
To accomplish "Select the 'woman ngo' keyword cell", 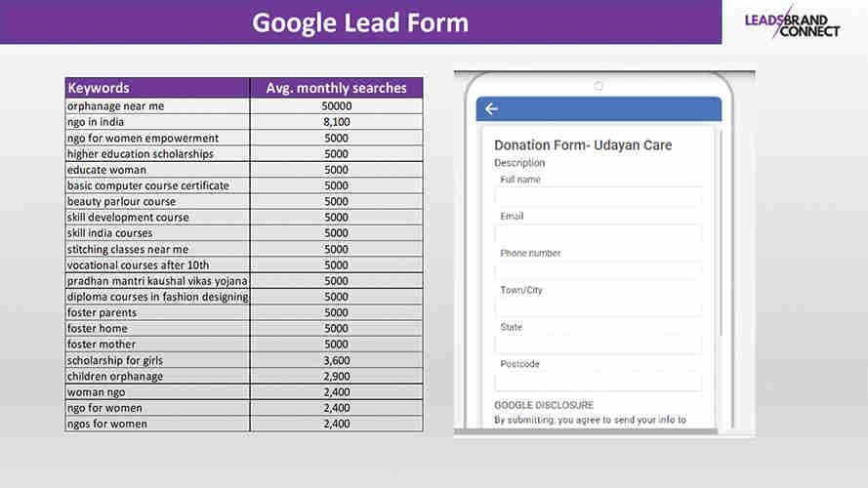I will [x=157, y=391].
